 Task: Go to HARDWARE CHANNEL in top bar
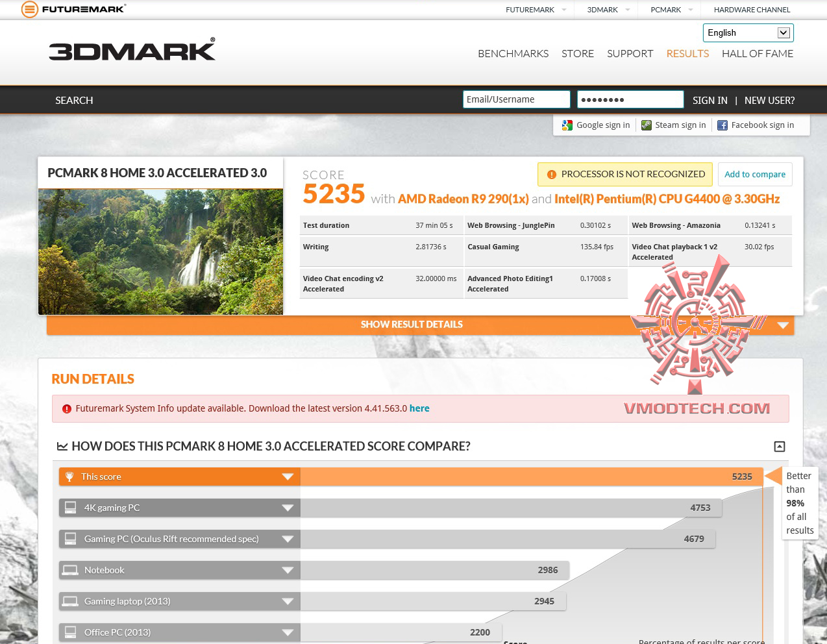pos(752,10)
